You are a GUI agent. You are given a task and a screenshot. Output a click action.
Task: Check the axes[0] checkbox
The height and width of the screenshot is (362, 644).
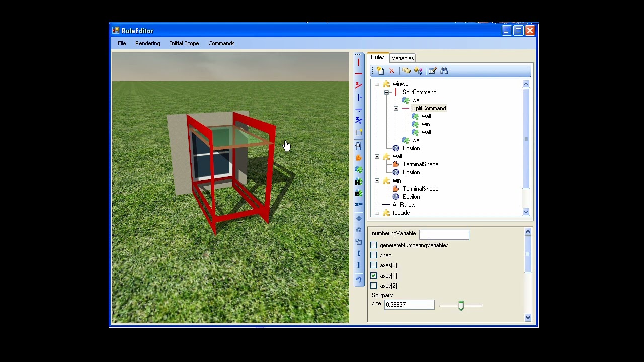tap(374, 265)
